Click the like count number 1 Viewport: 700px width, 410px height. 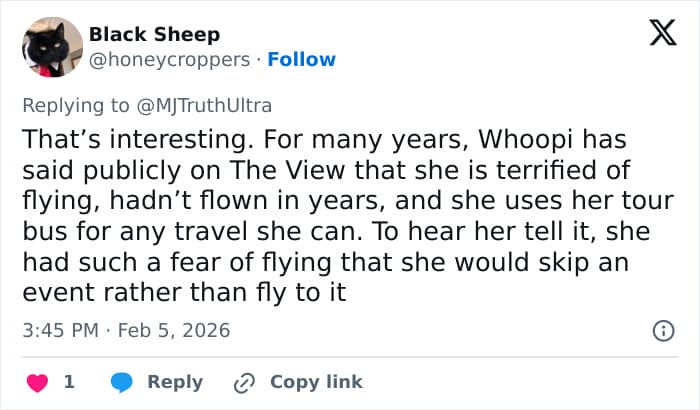(69, 382)
